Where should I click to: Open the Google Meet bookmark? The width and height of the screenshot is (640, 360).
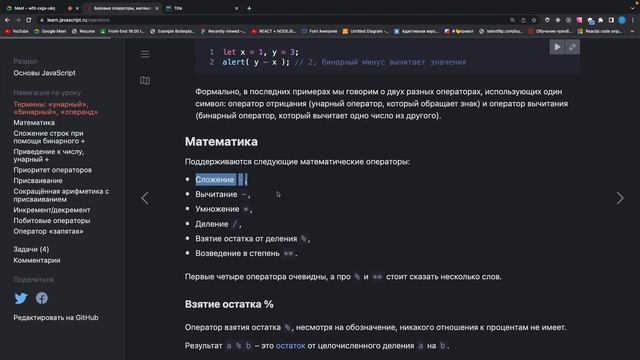coord(50,31)
